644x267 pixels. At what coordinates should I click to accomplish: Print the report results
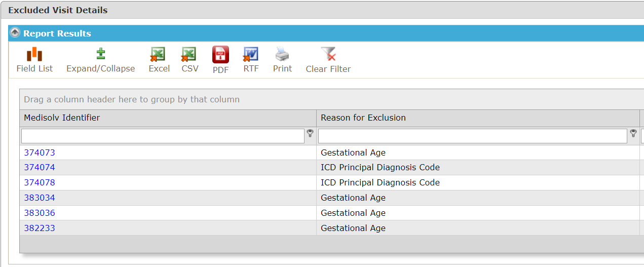point(282,60)
